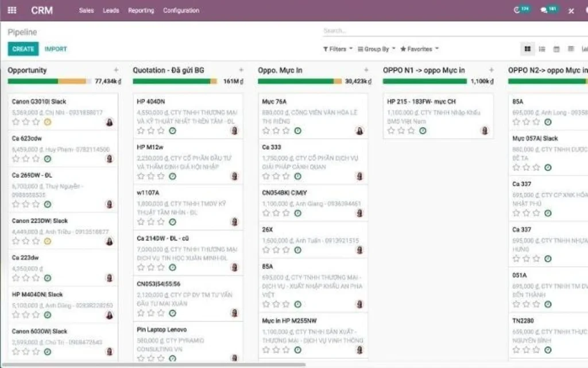Open the Favorites dropdown
Image resolution: width=588 pixels, height=368 pixels.
click(x=419, y=49)
